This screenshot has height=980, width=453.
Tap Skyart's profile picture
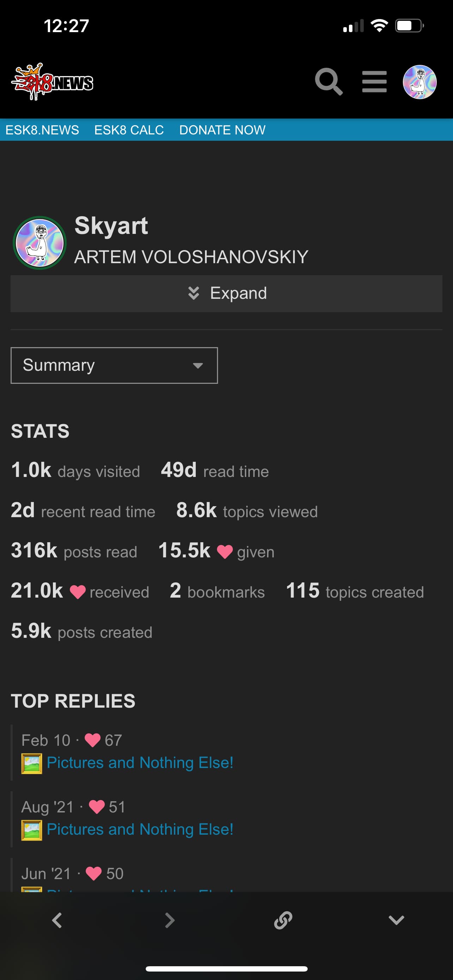click(40, 243)
